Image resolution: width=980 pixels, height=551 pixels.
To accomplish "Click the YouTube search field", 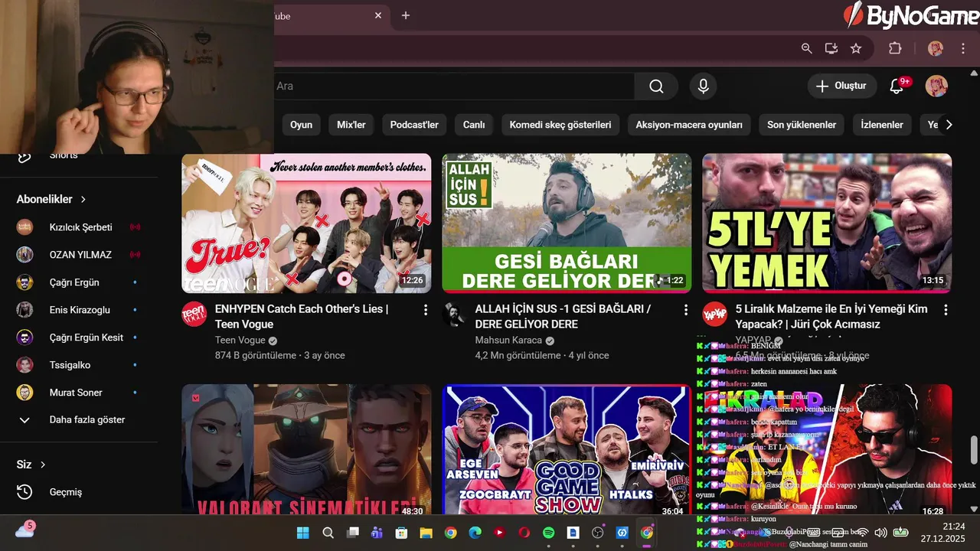I will coord(454,86).
